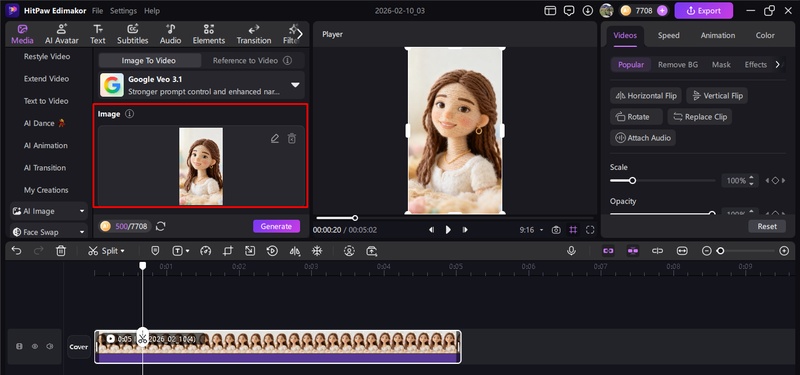The height and width of the screenshot is (375, 800).
Task: Click the redo arrow in timeline toolbar
Action: tap(38, 251)
